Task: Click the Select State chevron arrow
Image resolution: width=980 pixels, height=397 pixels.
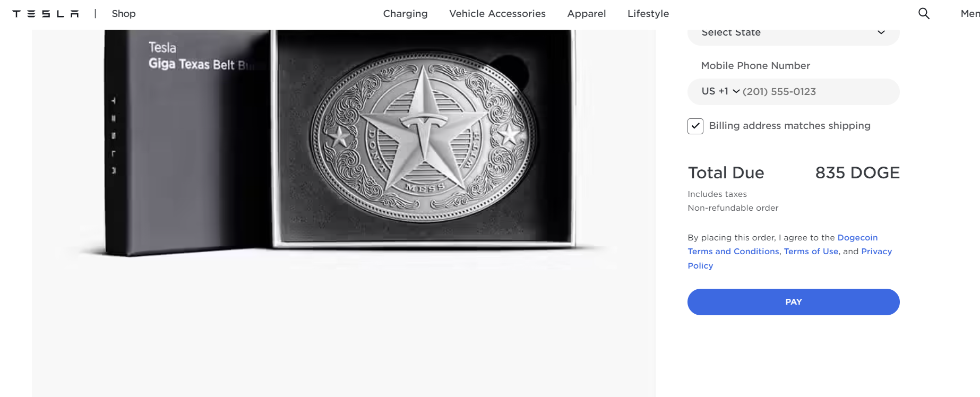Action: pos(881,32)
